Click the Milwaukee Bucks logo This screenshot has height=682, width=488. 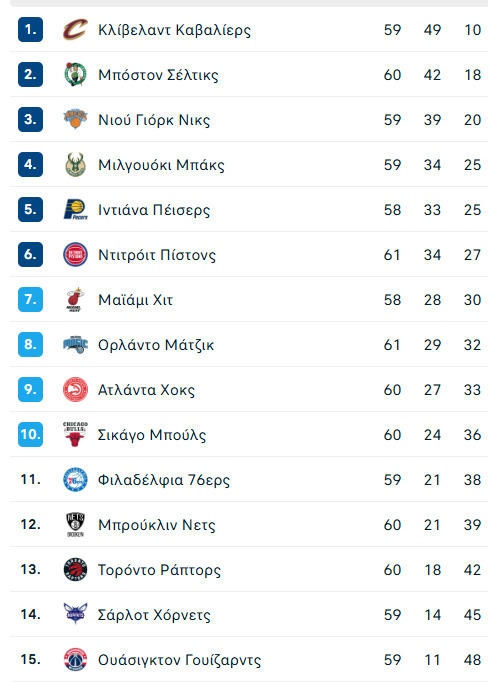[75, 164]
